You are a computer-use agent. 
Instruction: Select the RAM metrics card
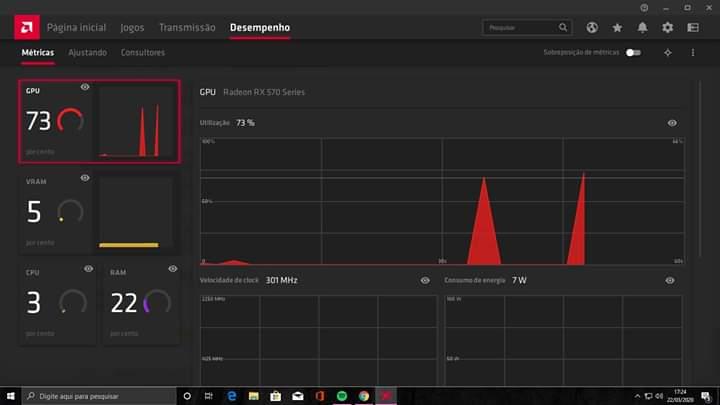pos(141,303)
